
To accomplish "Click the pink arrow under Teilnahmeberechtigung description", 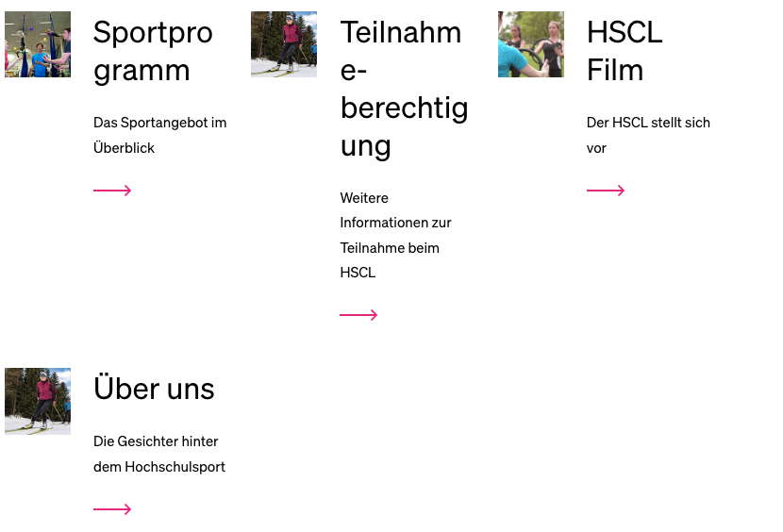I will 358,315.
